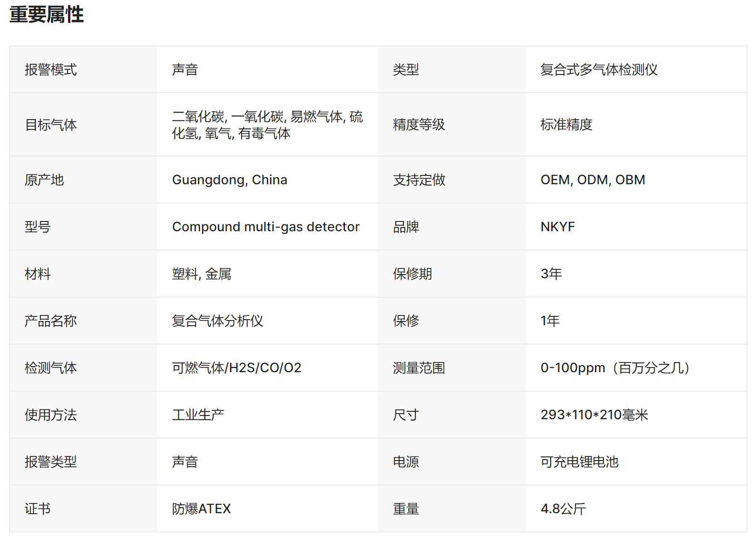Screen dimensions: 756x536
Task: Select the 标准精度 value cell
Action: [x=566, y=125]
